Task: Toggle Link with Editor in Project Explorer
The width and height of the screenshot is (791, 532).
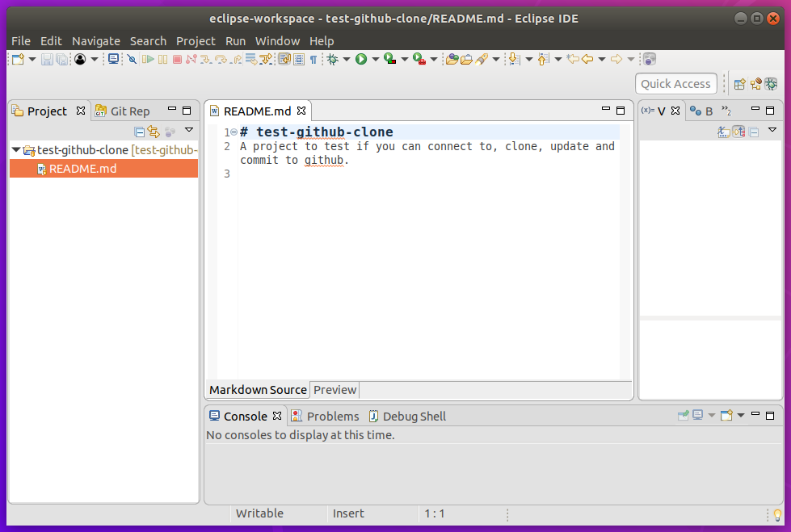Action: click(x=154, y=132)
